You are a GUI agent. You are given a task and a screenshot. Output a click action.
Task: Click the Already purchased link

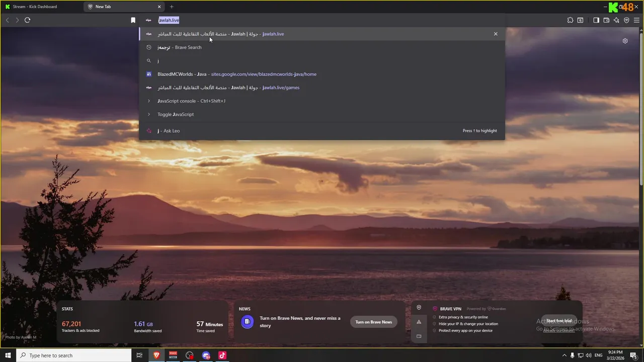(559, 330)
